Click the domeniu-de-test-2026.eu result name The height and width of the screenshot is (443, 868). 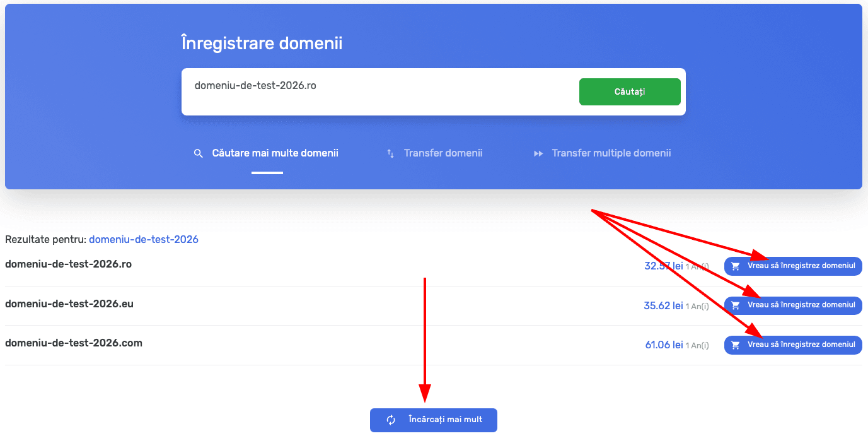pos(69,304)
